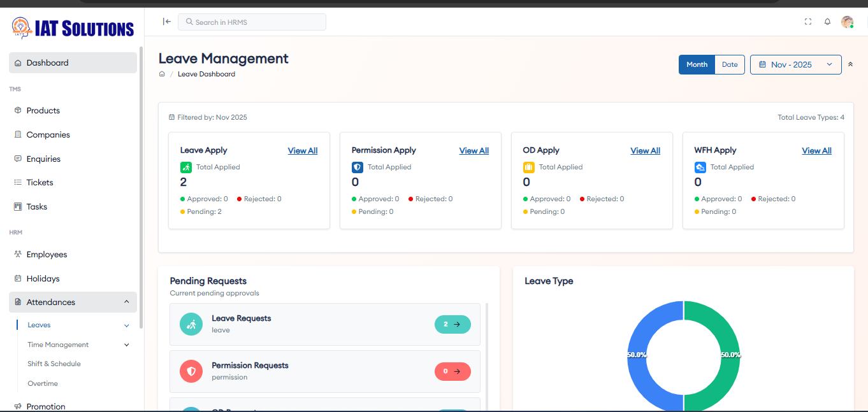Click the Leave Apply running person icon
The width and height of the screenshot is (868, 412).
(186, 167)
